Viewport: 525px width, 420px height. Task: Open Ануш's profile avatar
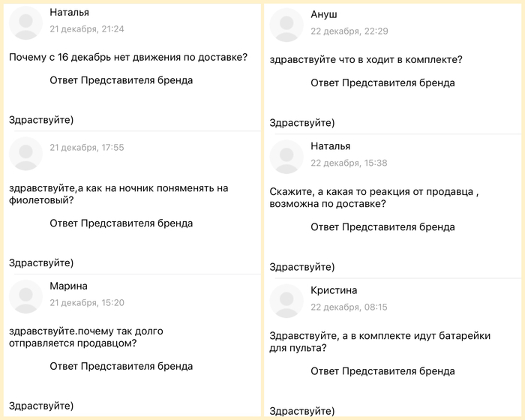click(x=286, y=25)
